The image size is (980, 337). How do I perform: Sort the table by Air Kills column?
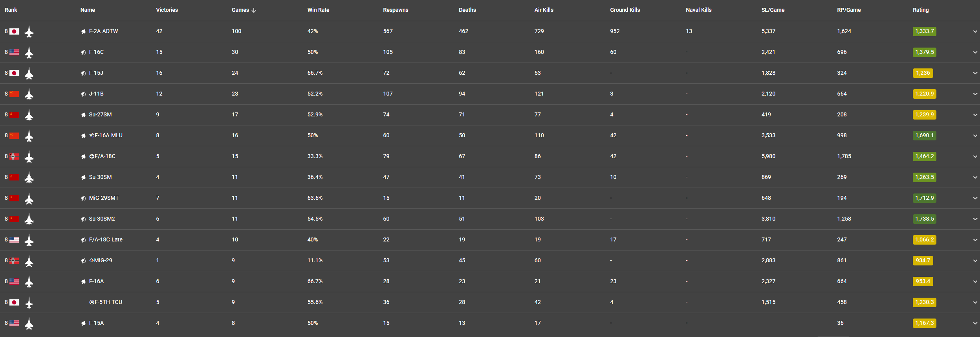coord(544,10)
